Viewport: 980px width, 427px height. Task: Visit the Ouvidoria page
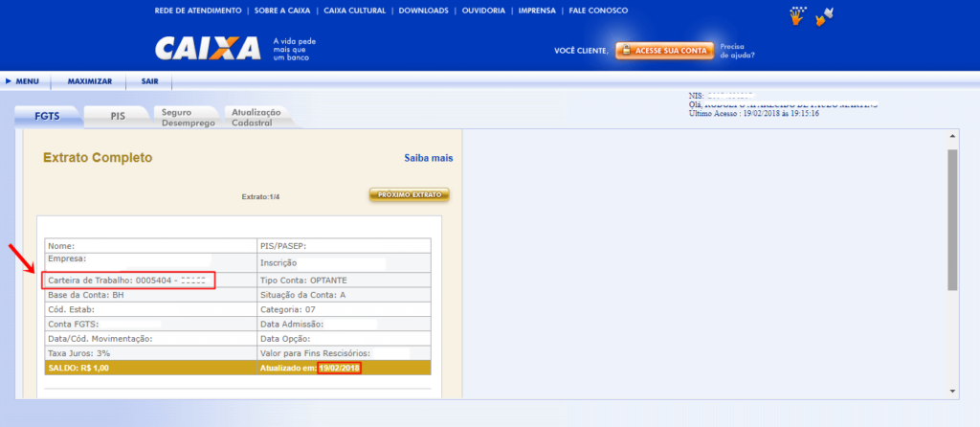click(x=484, y=11)
